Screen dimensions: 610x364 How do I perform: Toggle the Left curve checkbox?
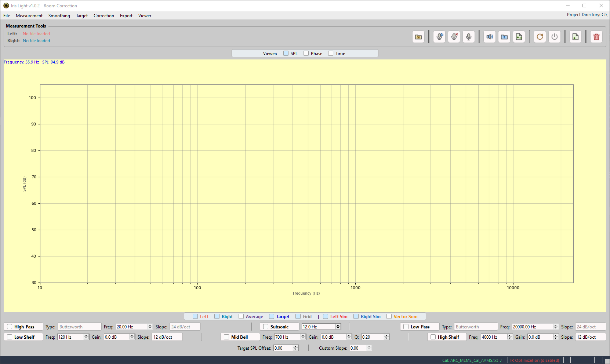(x=195, y=316)
